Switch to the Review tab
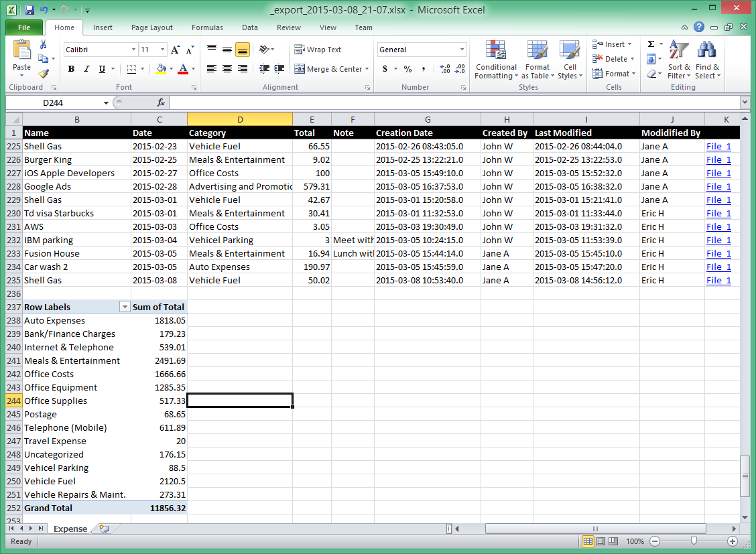 pyautogui.click(x=289, y=27)
